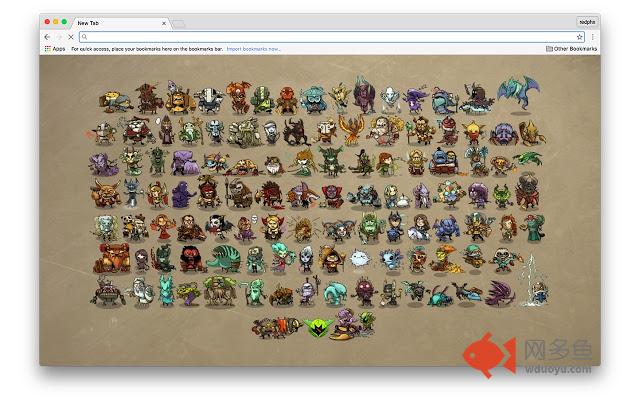The width and height of the screenshot is (640, 400).
Task: Focus the address bar field
Action: click(332, 37)
